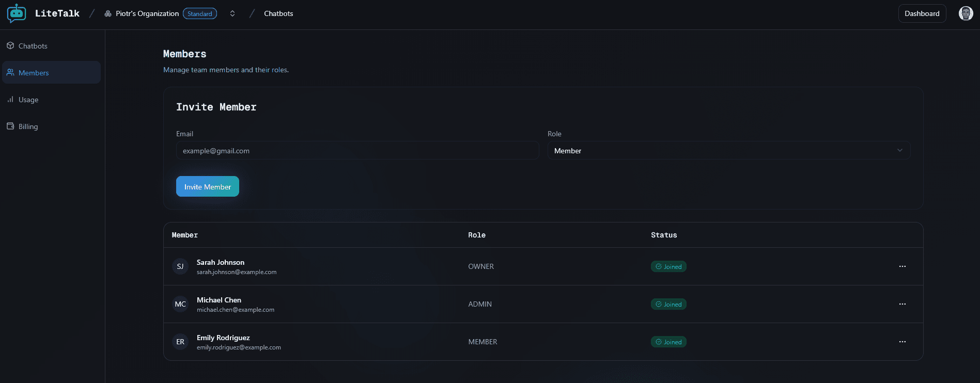Screen dimensions: 980x383
Task: Click the Dashboard button
Action: tap(922, 13)
